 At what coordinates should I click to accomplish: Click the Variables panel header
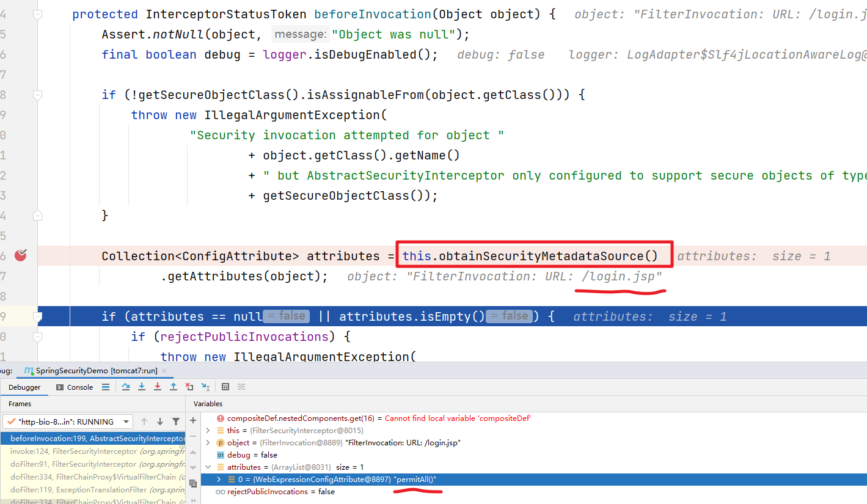[208, 404]
